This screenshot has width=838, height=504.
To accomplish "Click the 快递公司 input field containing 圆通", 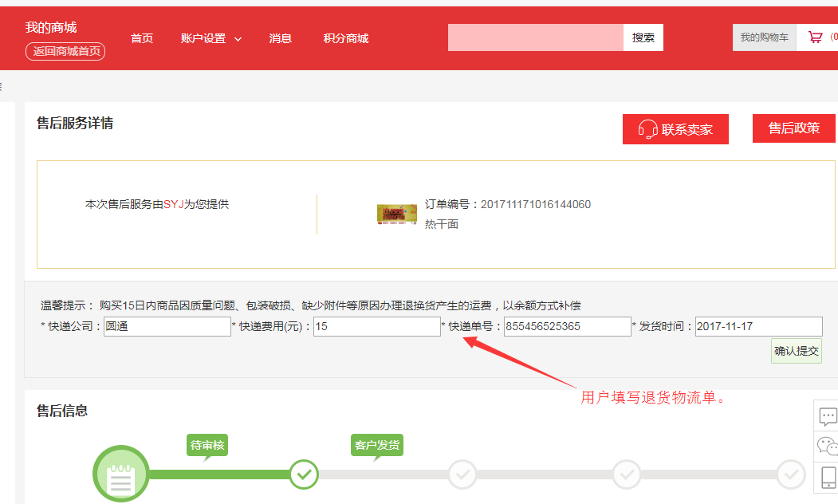I will (167, 327).
